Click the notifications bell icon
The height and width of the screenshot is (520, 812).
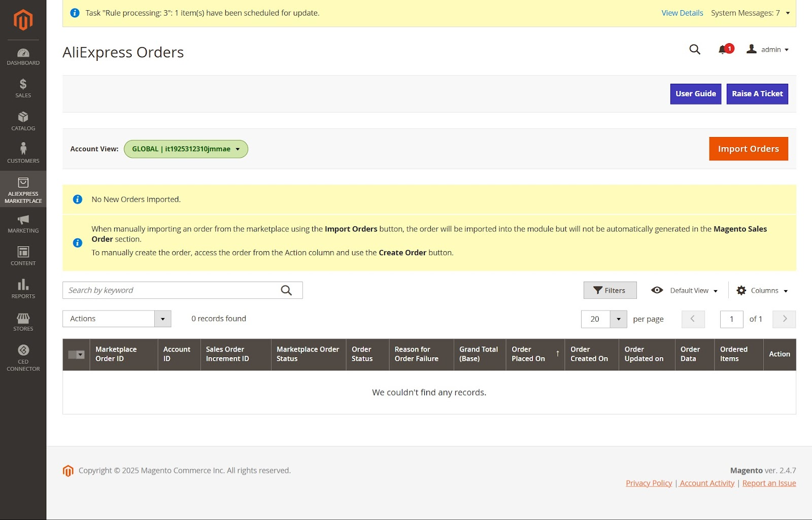724,49
